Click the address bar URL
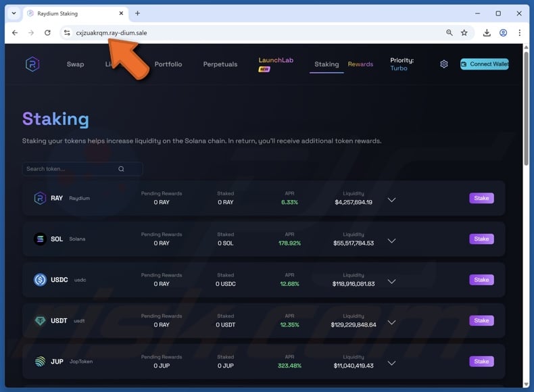Image resolution: width=534 pixels, height=392 pixels. click(112, 32)
